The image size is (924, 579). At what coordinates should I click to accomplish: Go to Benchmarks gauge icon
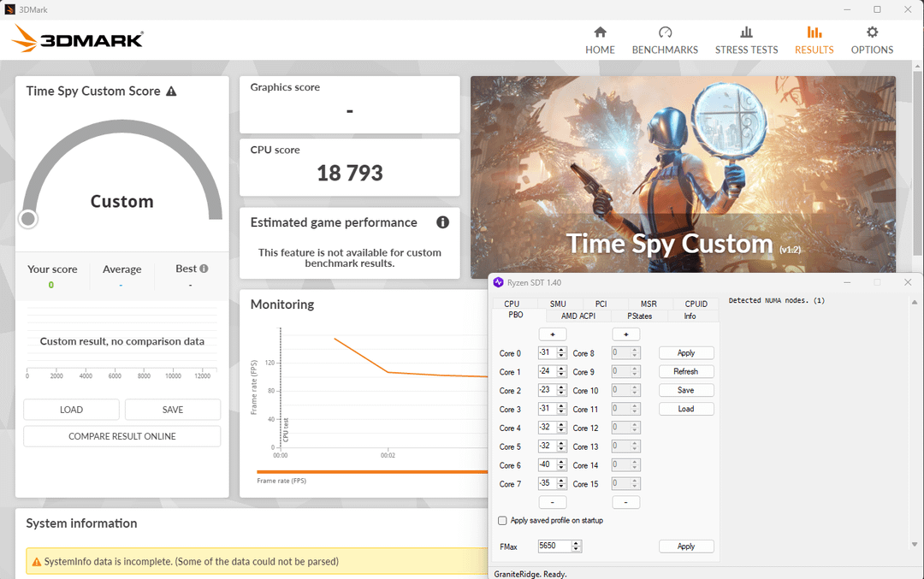click(665, 32)
